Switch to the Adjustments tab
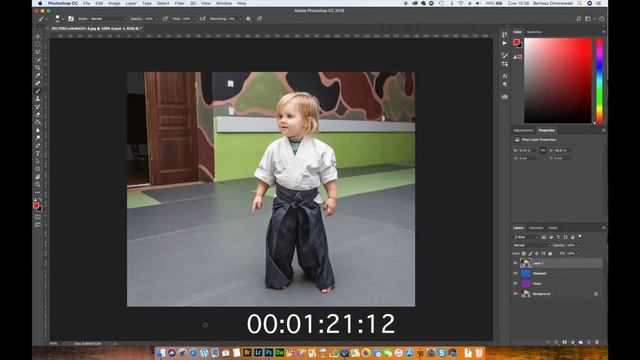This screenshot has height=360, width=640. tap(523, 130)
